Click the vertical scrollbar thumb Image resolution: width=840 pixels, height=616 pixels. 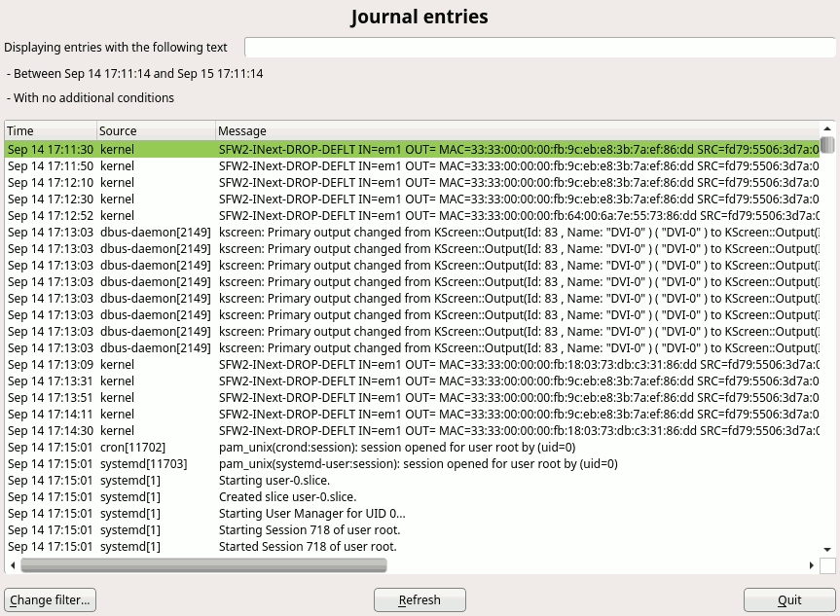click(x=827, y=146)
